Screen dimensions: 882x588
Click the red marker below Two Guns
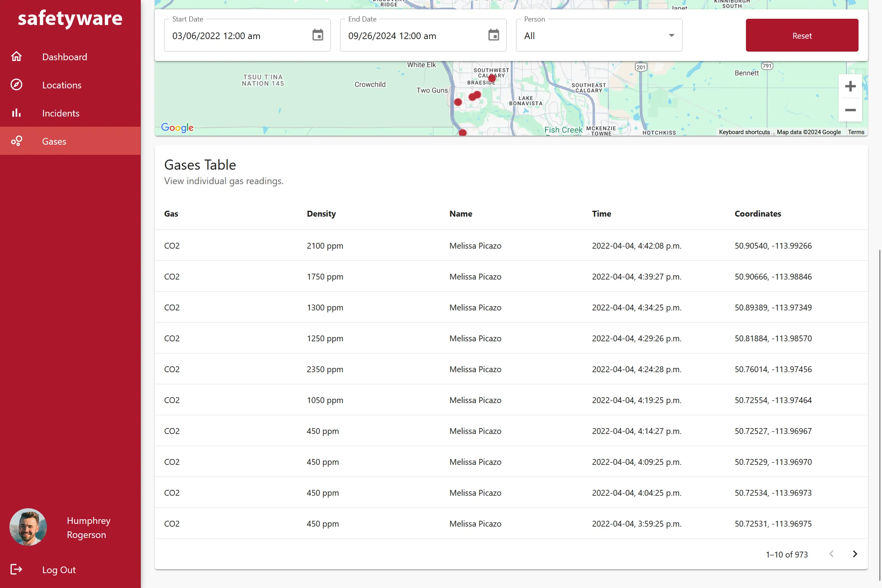point(458,102)
